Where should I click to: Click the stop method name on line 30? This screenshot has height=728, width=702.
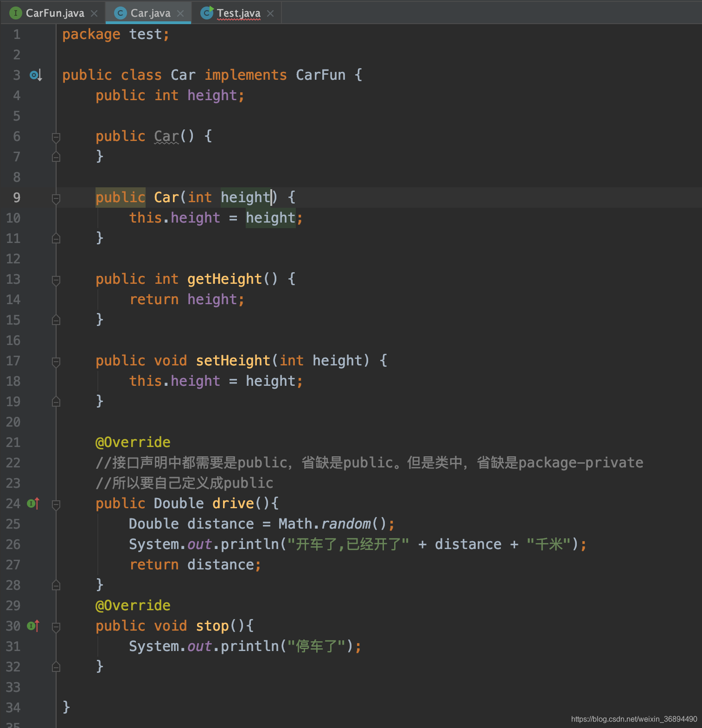(212, 626)
